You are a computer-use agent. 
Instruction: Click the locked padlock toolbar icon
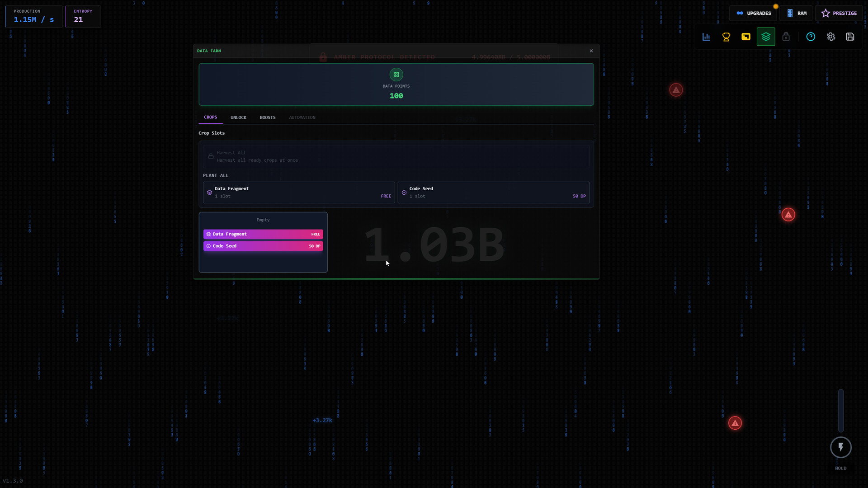point(786,37)
